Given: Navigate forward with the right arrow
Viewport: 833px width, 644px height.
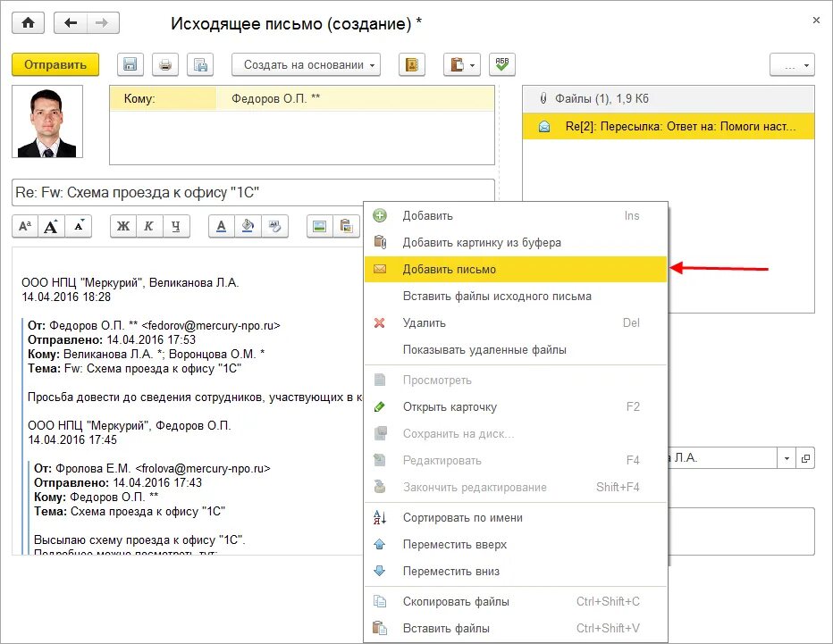Looking at the screenshot, I should coord(103,23).
